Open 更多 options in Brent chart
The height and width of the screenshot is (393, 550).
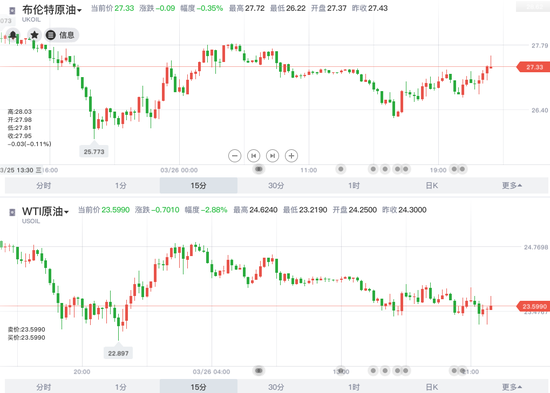tap(511, 186)
